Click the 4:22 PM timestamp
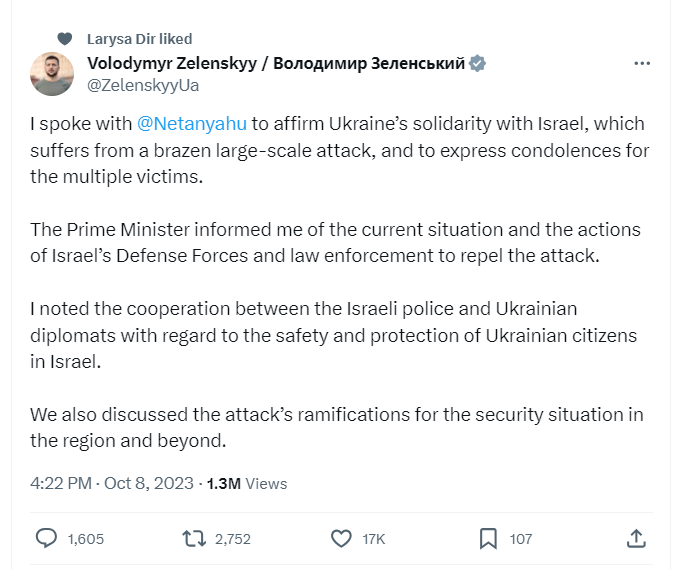Viewport: 694px width, 570px height. click(61, 483)
